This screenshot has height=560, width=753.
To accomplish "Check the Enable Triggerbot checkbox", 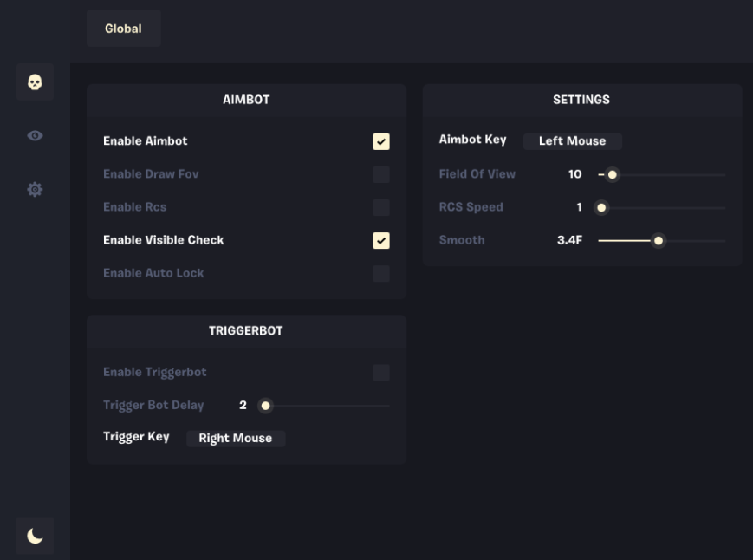I will click(x=381, y=373).
